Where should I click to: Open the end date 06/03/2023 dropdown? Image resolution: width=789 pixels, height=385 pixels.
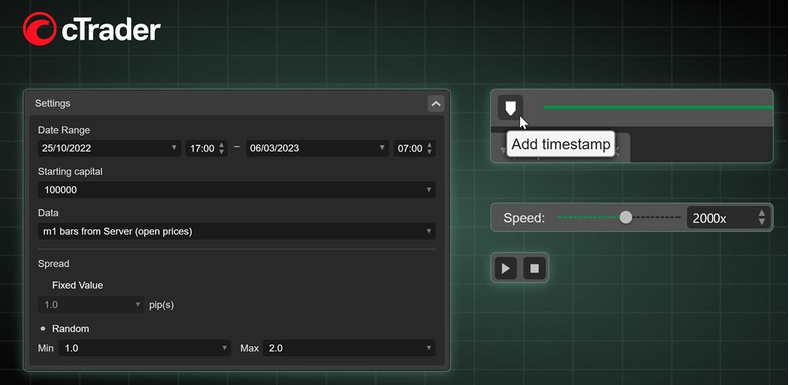coord(317,148)
